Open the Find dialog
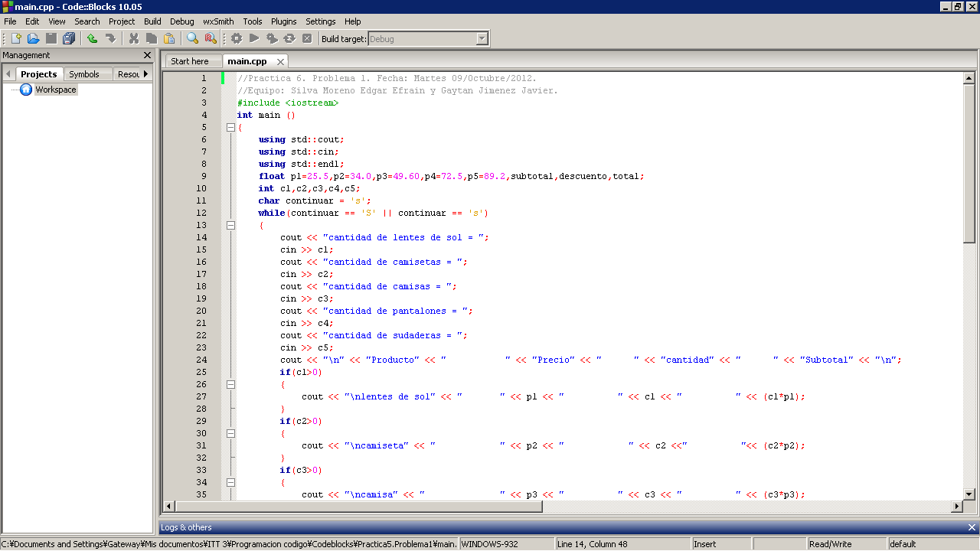The image size is (980, 551). [x=192, y=38]
